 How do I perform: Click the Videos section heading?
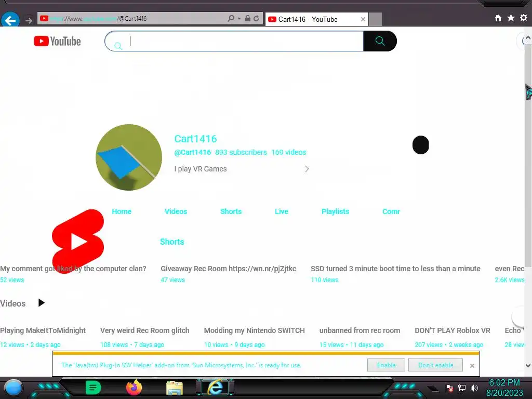click(x=13, y=303)
